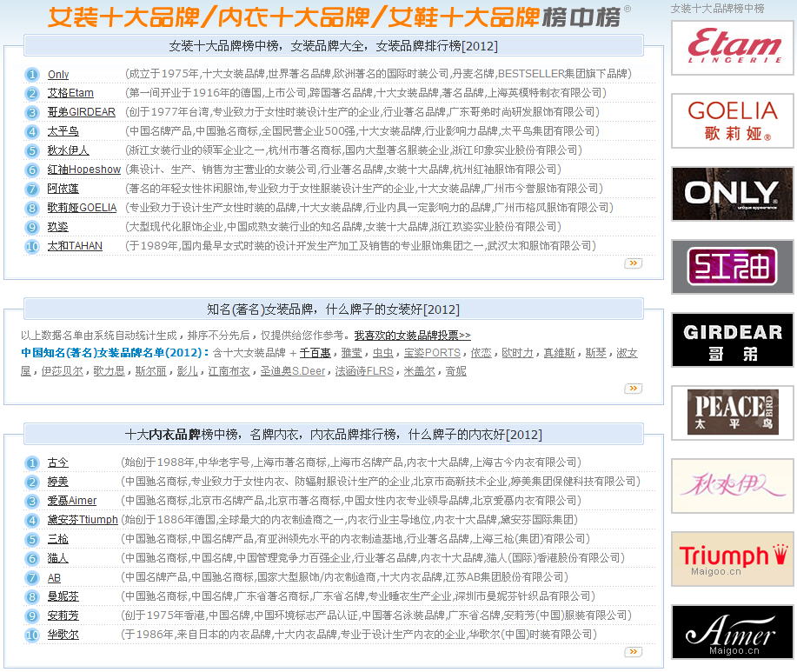Click number 1 badge beside Only
The width and height of the screenshot is (797, 672).
click(x=32, y=75)
